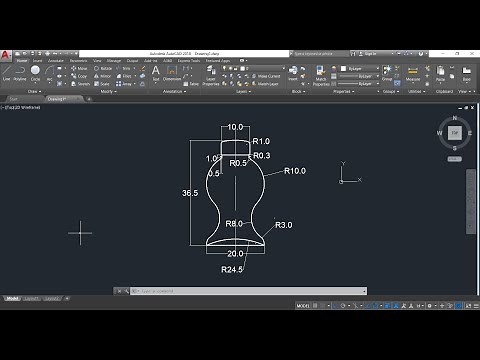The image size is (480, 360).
Task: Select the Arc tool
Action: (49, 74)
